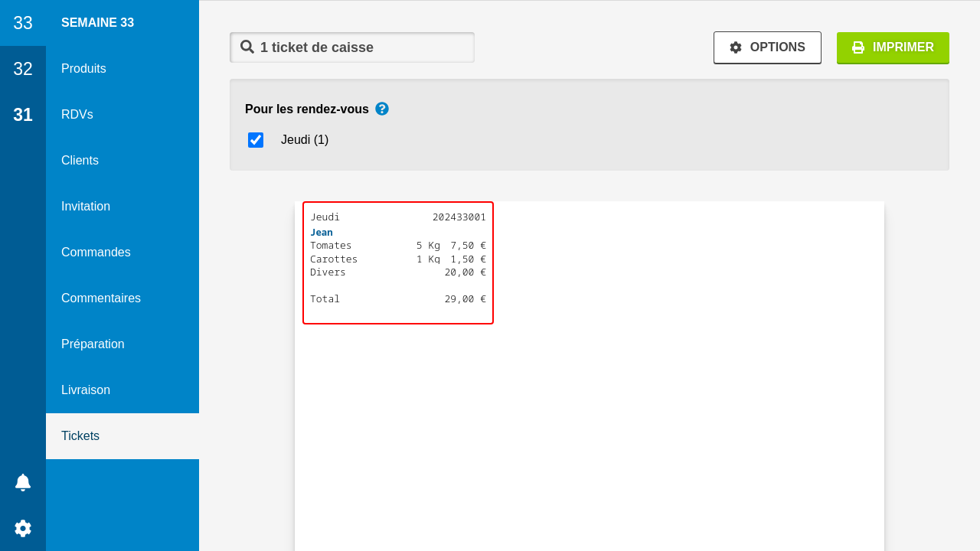
Task: View the Commentaires page
Action: pyautogui.click(x=101, y=298)
